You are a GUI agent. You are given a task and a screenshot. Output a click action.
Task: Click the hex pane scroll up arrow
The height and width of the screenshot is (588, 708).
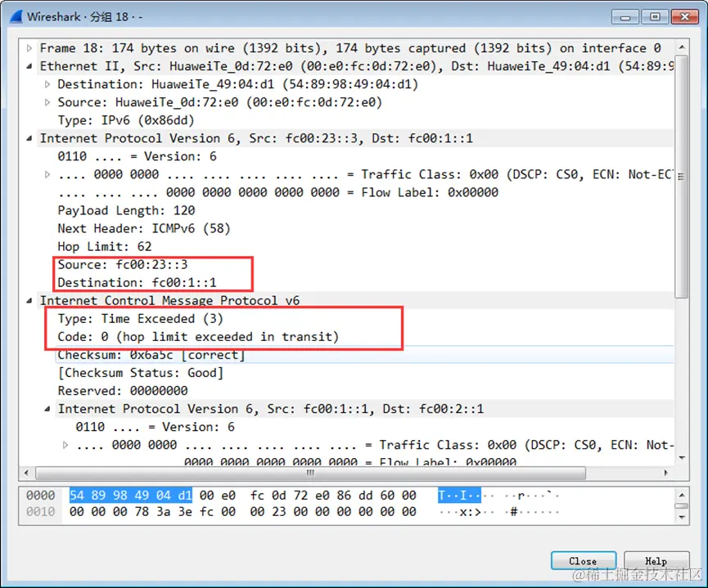coord(682,496)
